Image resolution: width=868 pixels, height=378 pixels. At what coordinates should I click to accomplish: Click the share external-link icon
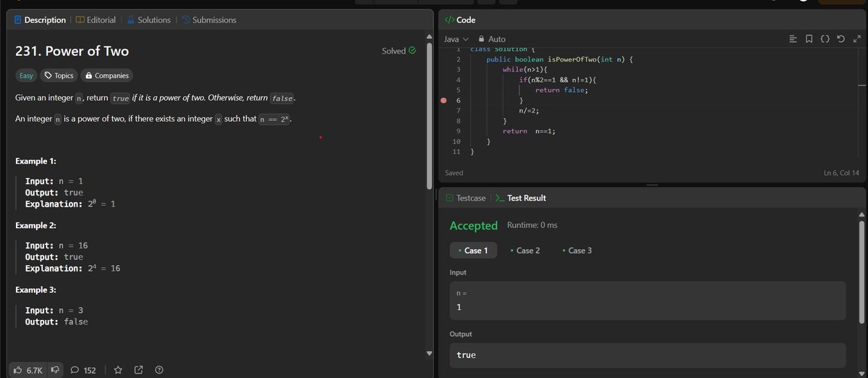[x=138, y=370]
